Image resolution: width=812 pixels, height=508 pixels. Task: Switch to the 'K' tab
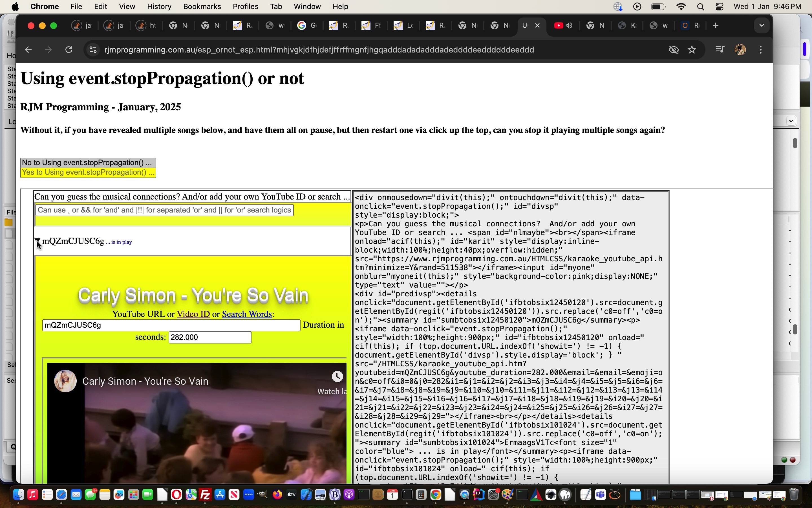tap(627, 25)
